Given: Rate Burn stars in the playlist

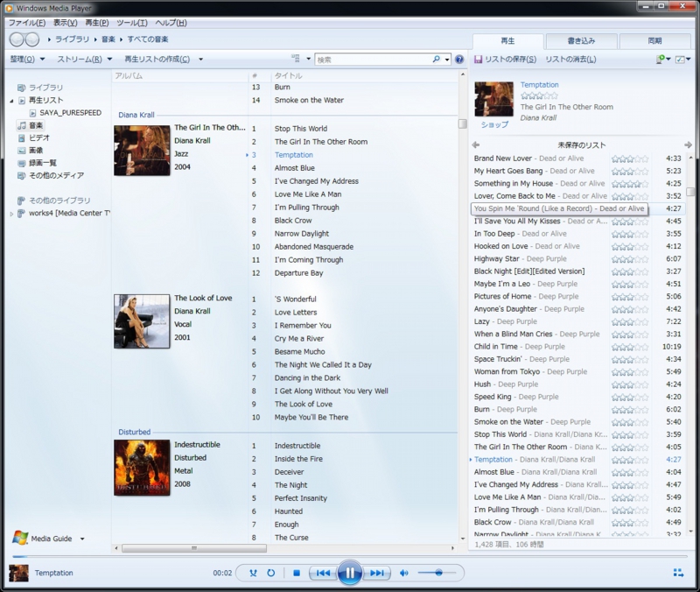Looking at the screenshot, I should 629,410.
